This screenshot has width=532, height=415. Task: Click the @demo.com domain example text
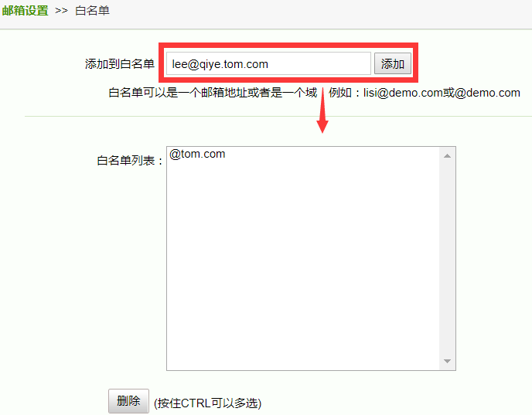tap(487, 93)
